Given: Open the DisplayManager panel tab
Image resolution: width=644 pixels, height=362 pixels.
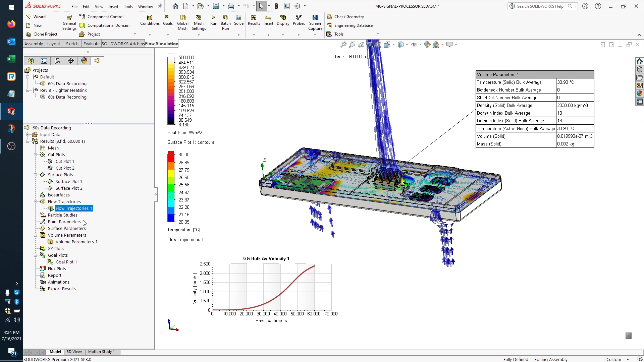Looking at the screenshot, I should point(84,60).
